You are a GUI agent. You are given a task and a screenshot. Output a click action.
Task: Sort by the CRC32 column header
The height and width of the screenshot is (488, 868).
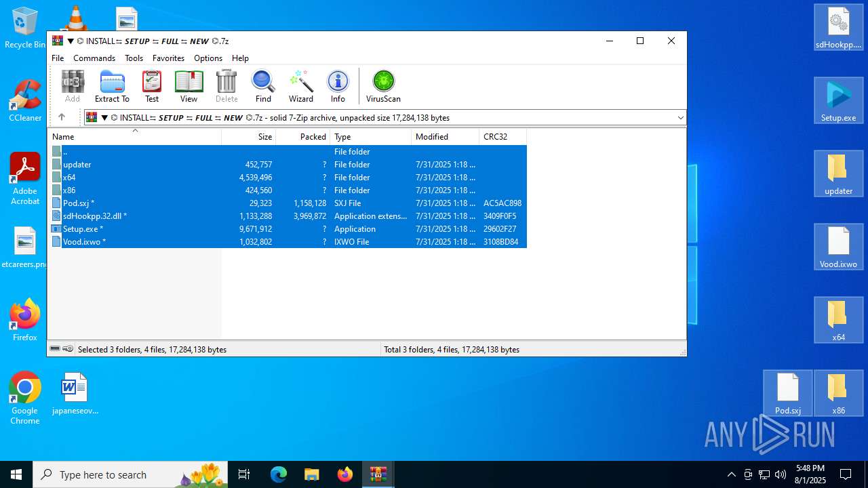502,137
